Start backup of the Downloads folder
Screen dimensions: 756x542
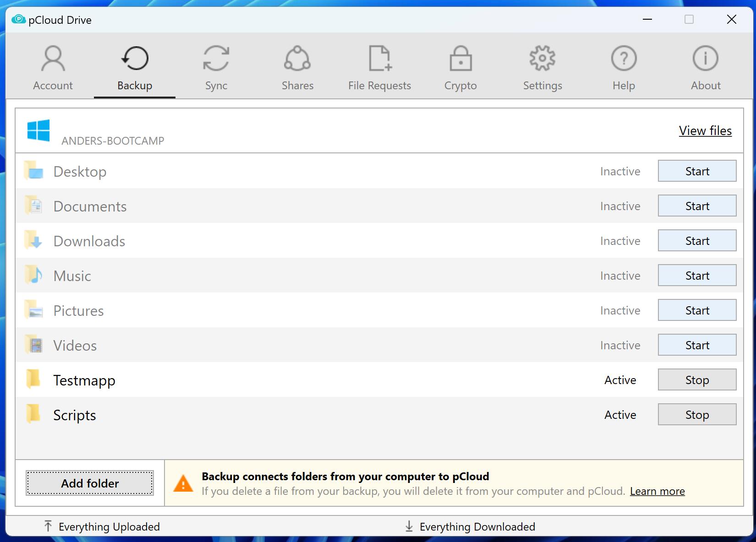(x=697, y=241)
